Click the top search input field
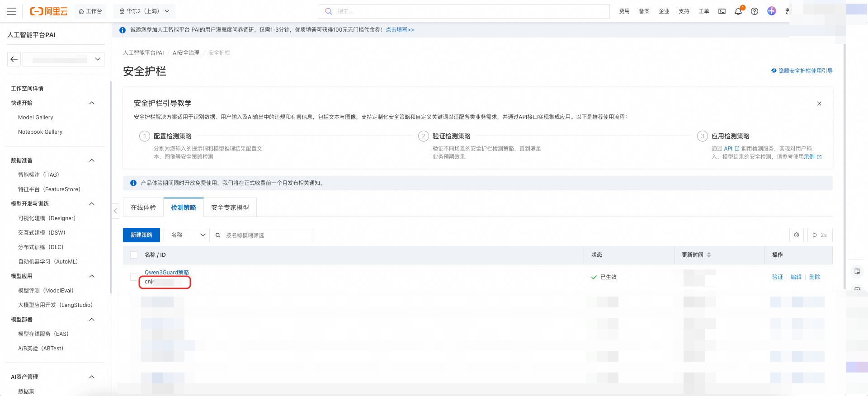 pos(464,11)
